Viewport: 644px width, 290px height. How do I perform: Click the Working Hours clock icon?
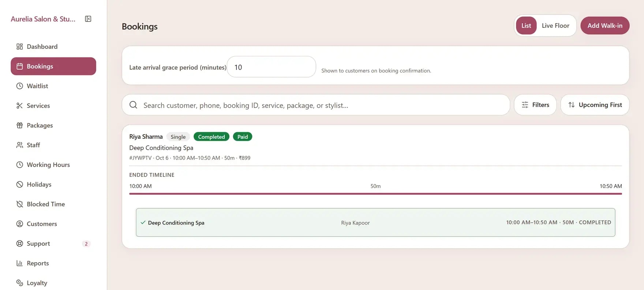pyautogui.click(x=20, y=165)
